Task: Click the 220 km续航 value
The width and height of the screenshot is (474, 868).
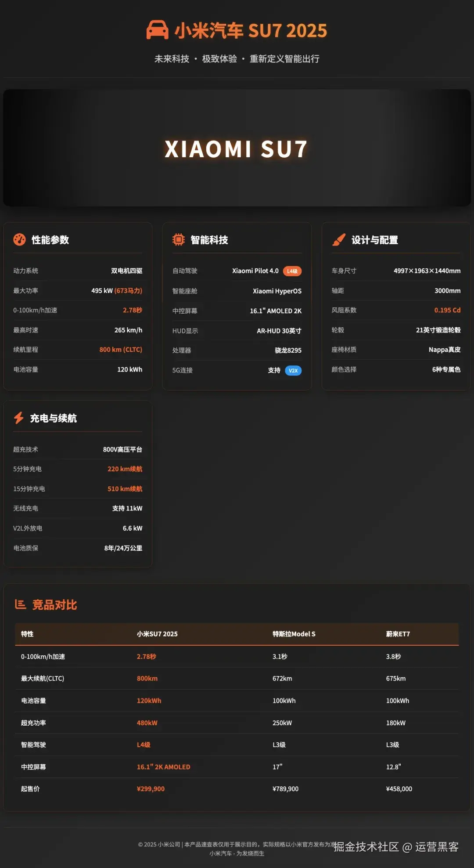Action: [125, 469]
